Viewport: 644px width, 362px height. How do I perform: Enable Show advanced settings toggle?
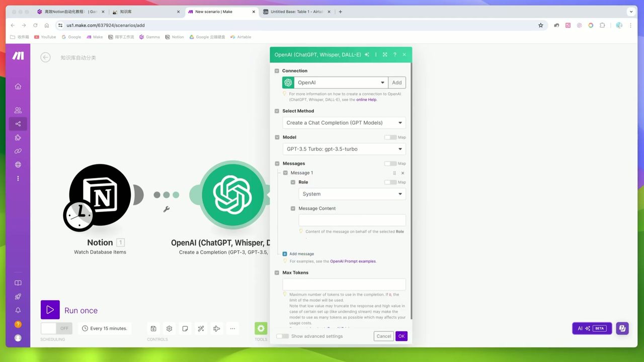pyautogui.click(x=283, y=336)
